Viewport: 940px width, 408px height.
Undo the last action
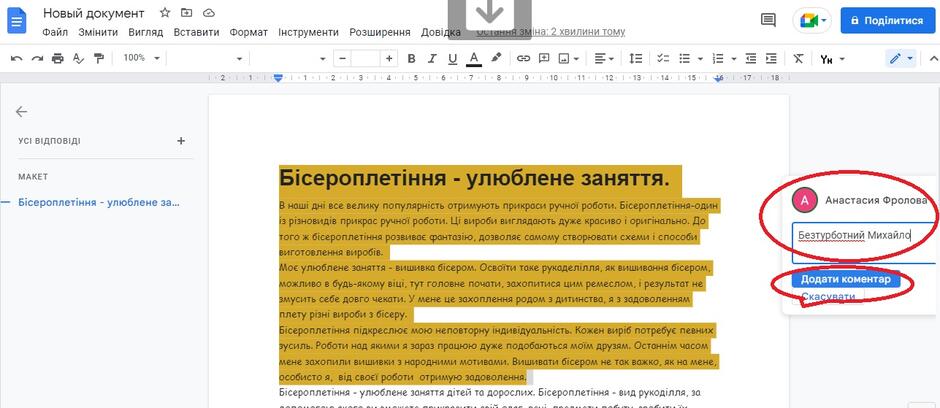(17, 58)
